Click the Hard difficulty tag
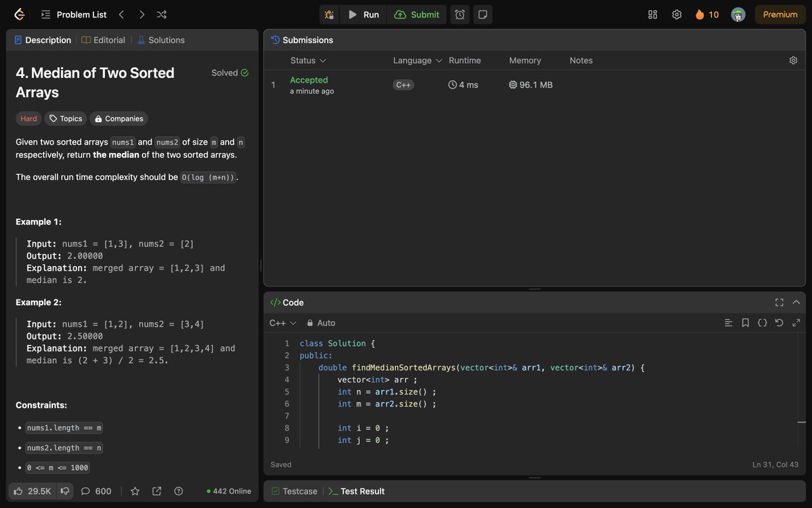 (28, 119)
